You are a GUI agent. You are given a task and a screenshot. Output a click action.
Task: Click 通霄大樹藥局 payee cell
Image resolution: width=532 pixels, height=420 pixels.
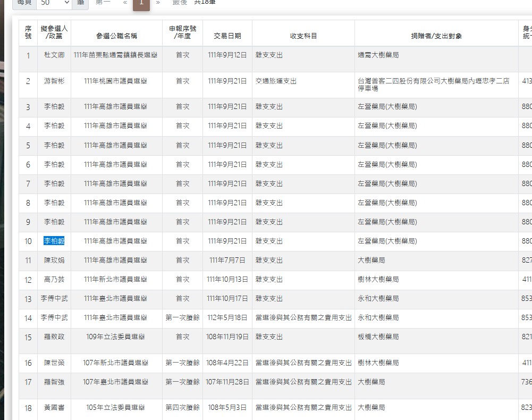click(378, 55)
